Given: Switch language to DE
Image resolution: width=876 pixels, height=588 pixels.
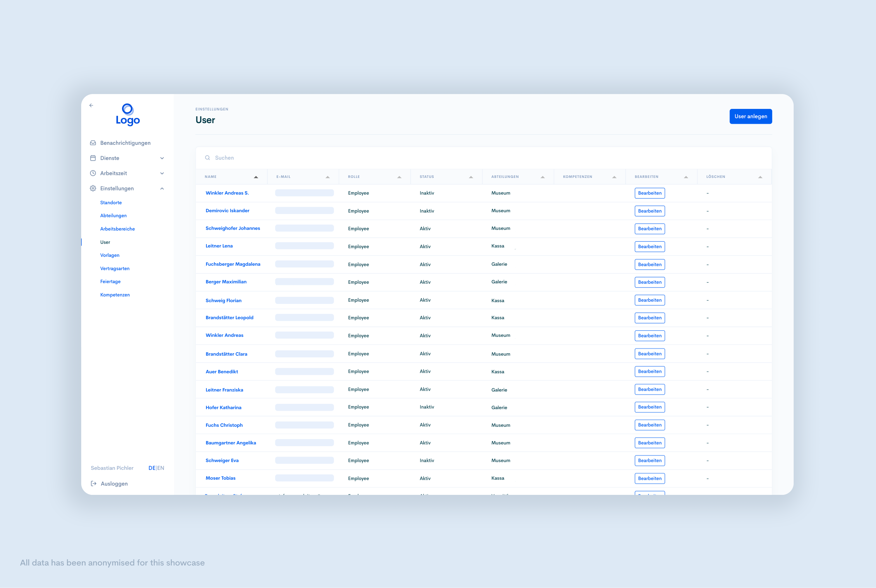Looking at the screenshot, I should (x=152, y=468).
